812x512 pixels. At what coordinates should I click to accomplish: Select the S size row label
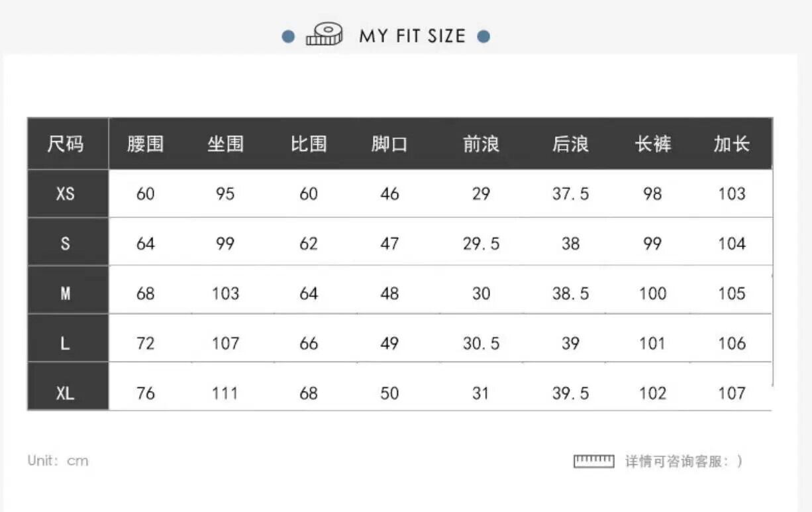click(x=66, y=244)
